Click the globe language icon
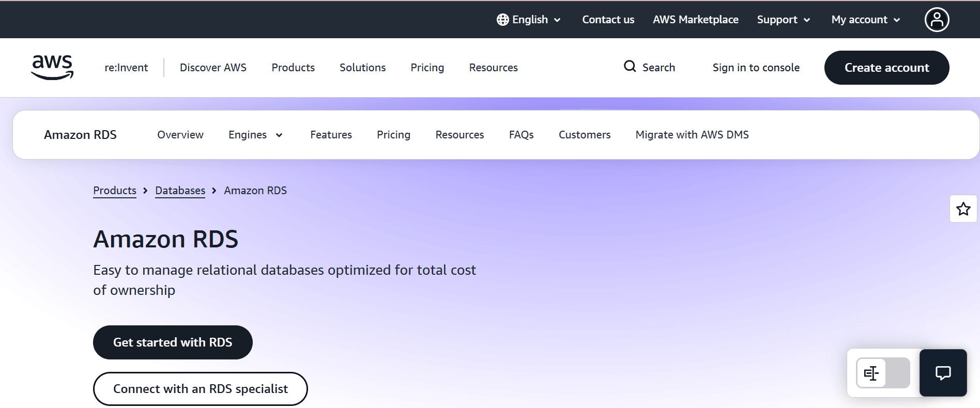 [502, 20]
